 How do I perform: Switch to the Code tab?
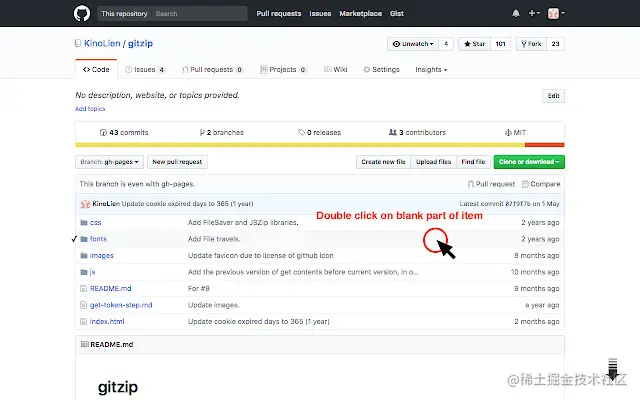(96, 69)
